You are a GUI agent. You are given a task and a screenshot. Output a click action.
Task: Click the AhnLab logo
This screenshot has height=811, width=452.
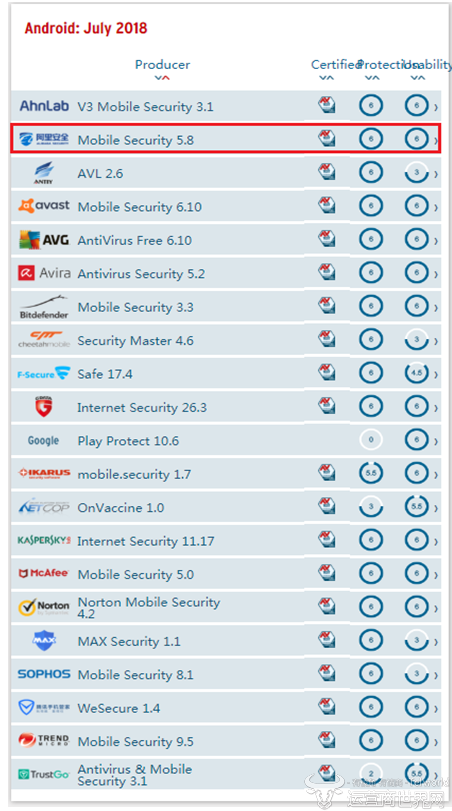click(x=44, y=106)
